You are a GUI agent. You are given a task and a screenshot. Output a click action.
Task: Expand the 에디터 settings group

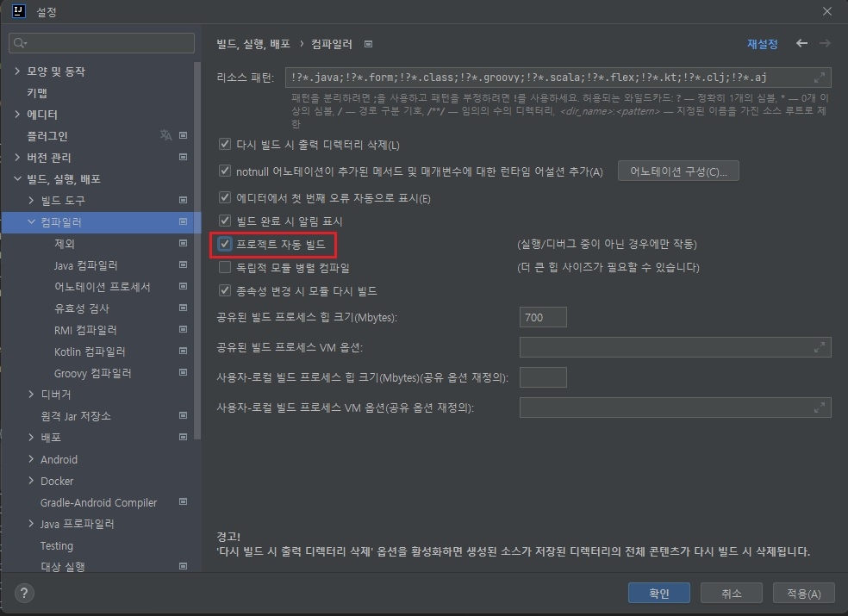click(x=17, y=115)
